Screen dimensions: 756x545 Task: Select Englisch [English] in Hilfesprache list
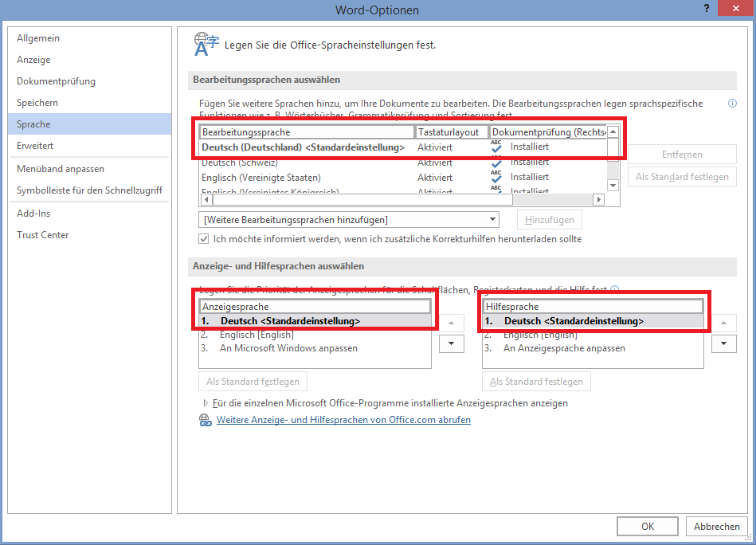(x=593, y=334)
